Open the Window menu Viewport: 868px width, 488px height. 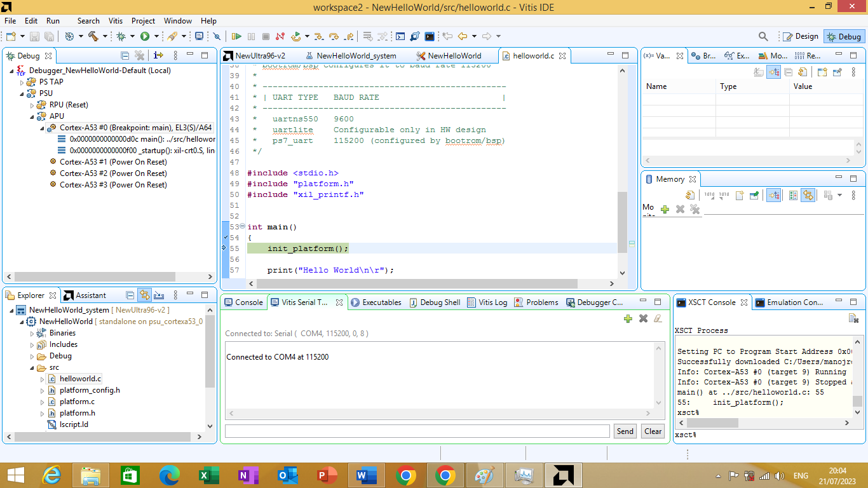click(x=178, y=20)
